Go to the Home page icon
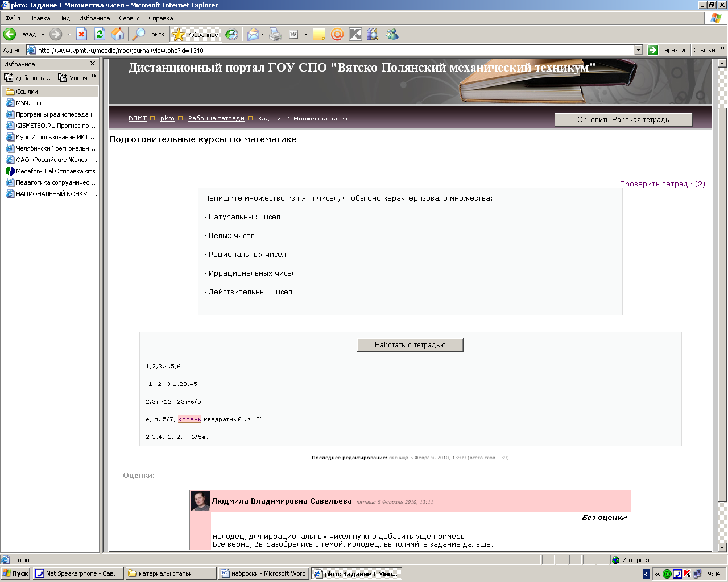 118,34
